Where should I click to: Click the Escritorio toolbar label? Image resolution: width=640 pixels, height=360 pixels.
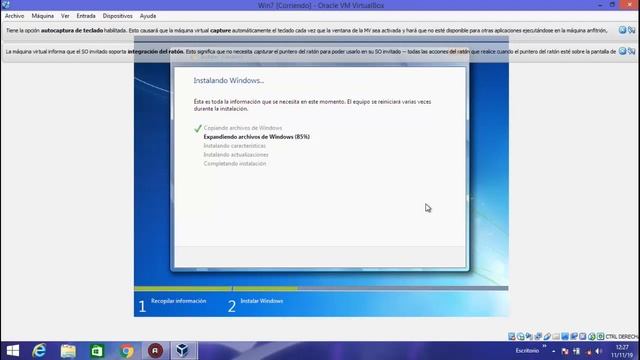(527, 351)
